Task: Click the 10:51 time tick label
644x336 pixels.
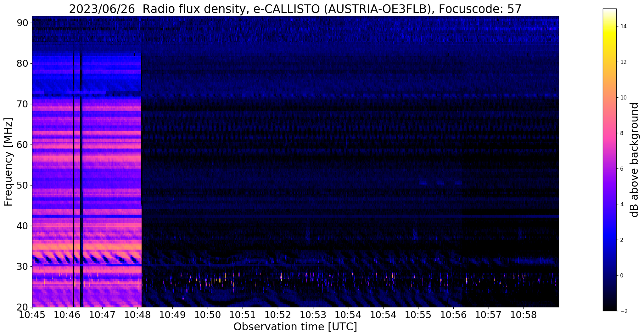Action: (x=243, y=315)
